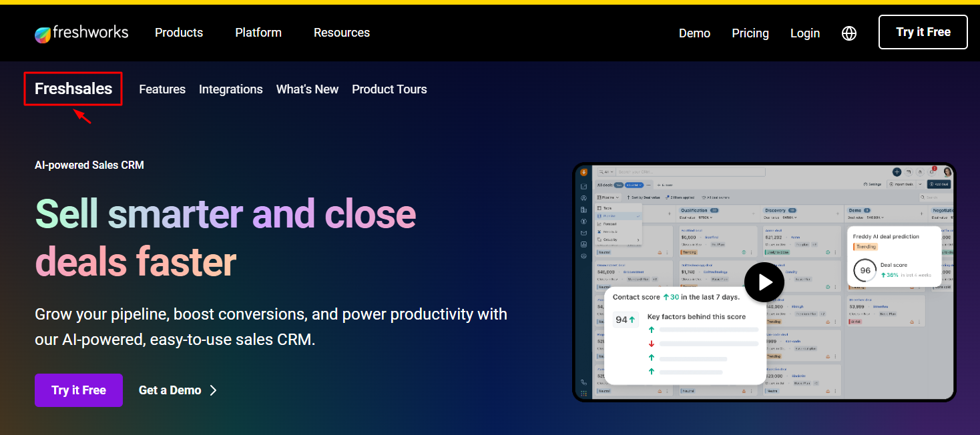Click the Freshworks logo

point(81,33)
